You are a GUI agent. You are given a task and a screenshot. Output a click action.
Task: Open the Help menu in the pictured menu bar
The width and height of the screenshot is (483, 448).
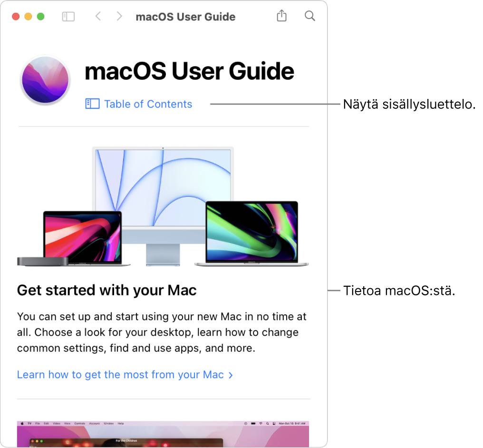click(122, 422)
